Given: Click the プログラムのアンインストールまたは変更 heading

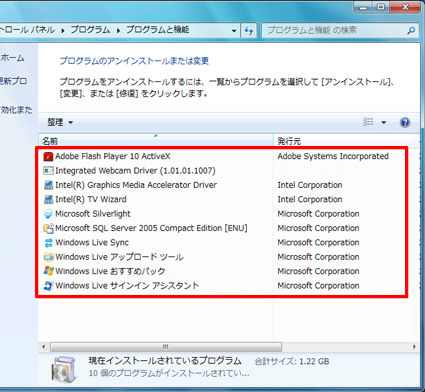Looking at the screenshot, I should click(134, 61).
